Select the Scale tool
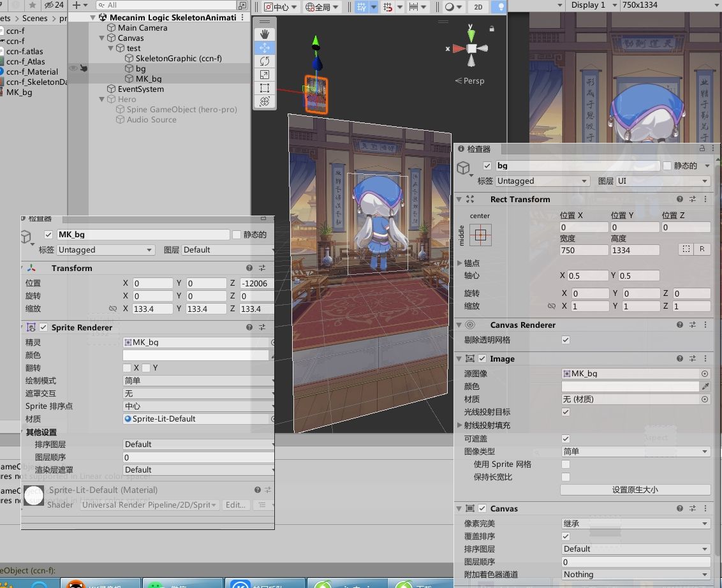The image size is (722, 588). tap(264, 75)
